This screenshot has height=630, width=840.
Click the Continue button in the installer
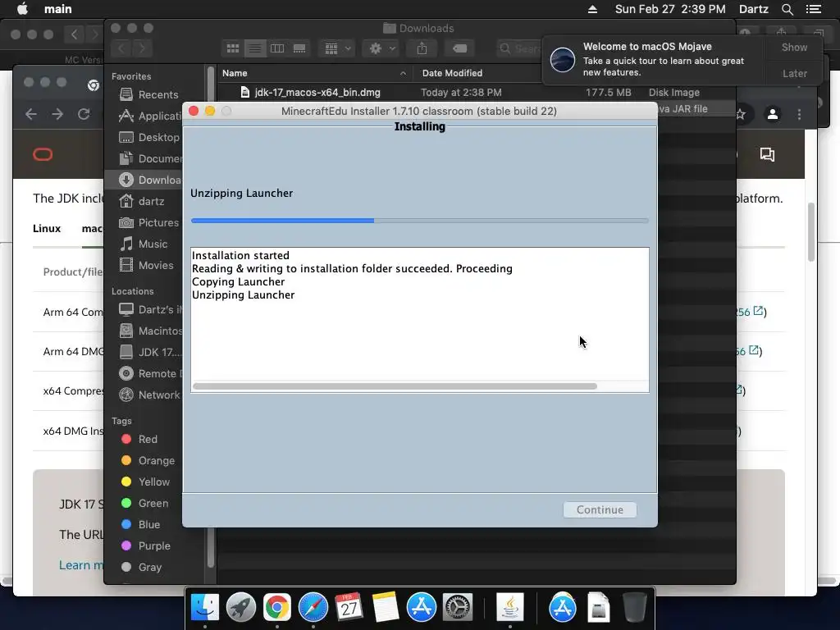[x=600, y=509]
